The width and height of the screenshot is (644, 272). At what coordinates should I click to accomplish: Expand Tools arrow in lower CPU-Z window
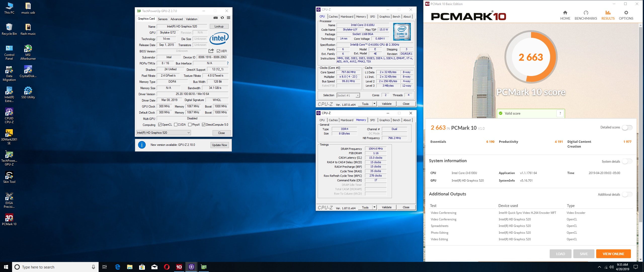pos(374,207)
